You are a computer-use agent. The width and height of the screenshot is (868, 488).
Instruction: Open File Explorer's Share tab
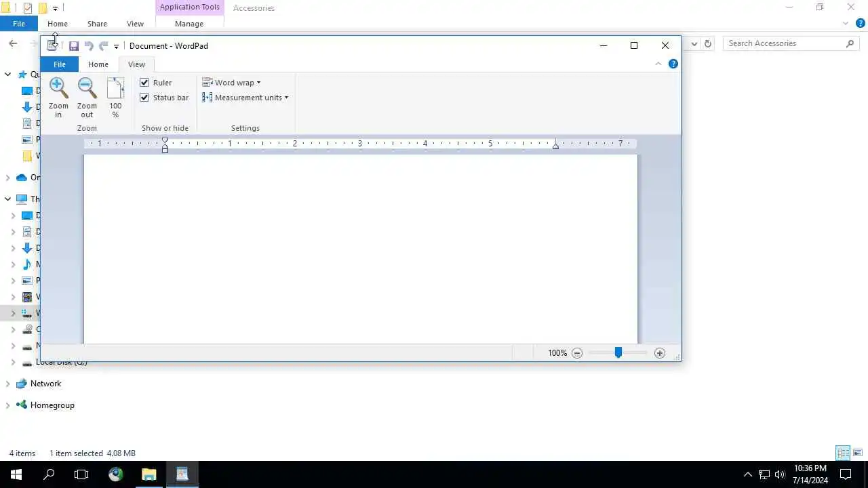(x=97, y=24)
